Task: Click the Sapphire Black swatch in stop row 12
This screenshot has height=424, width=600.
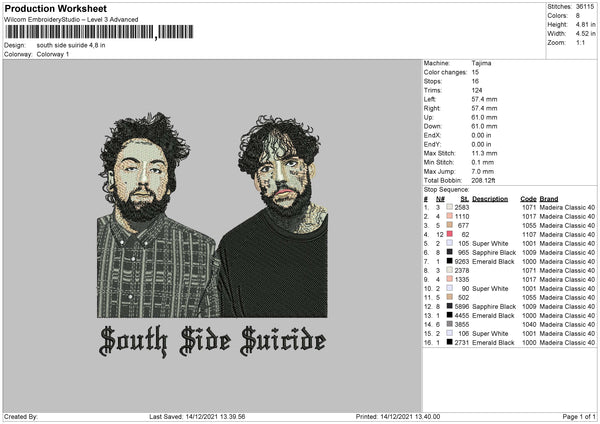Action: point(450,306)
